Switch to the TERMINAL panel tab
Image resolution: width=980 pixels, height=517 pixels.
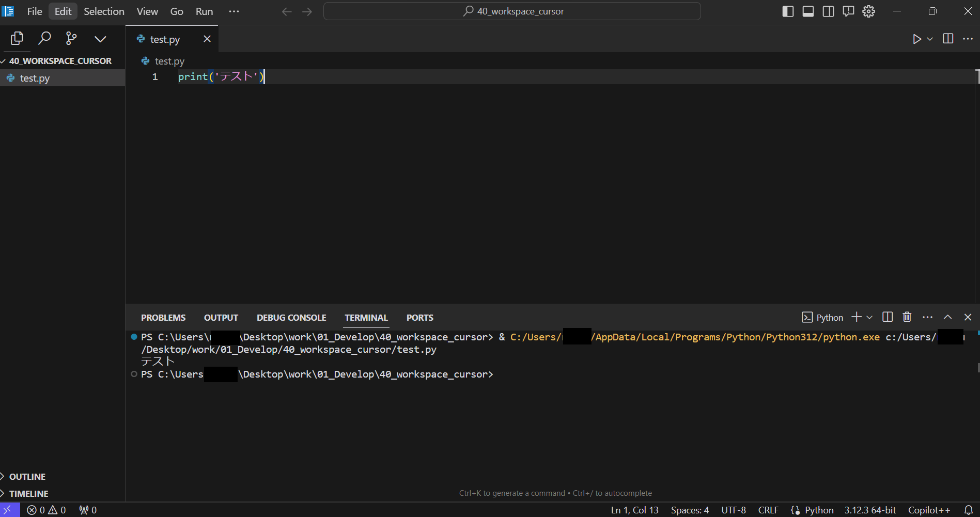click(x=366, y=318)
